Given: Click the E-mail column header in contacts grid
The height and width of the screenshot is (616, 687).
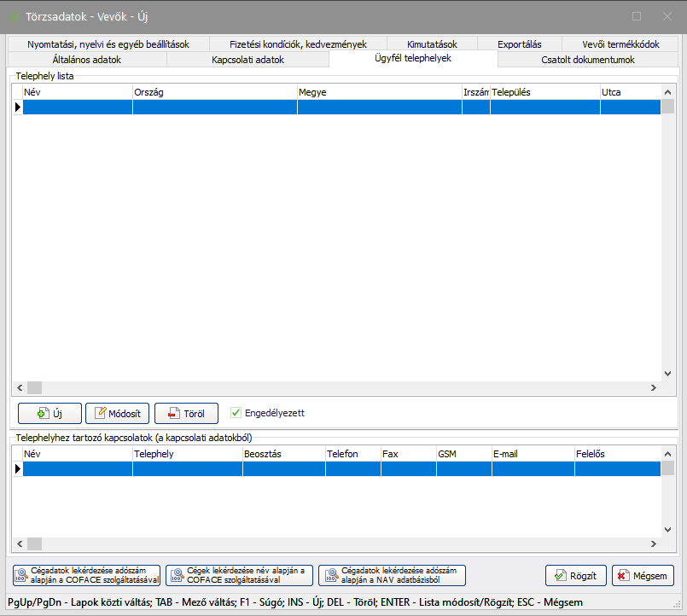Looking at the screenshot, I should point(532,455).
